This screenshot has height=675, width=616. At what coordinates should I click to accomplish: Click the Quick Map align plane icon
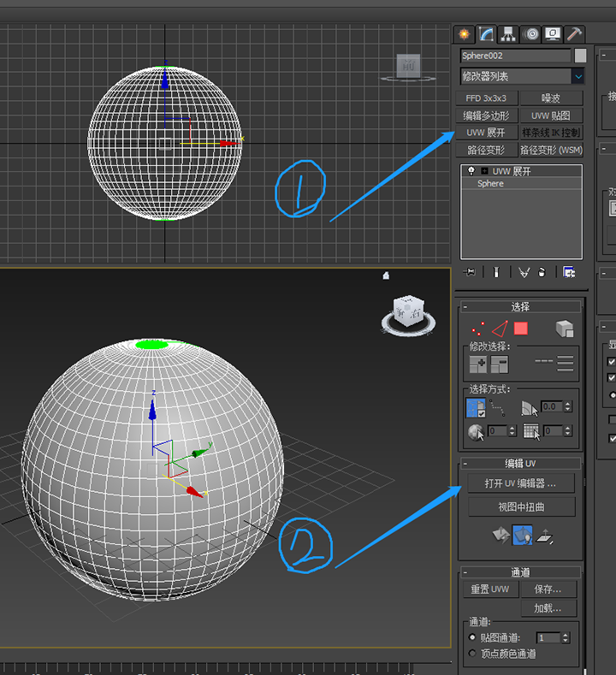544,536
